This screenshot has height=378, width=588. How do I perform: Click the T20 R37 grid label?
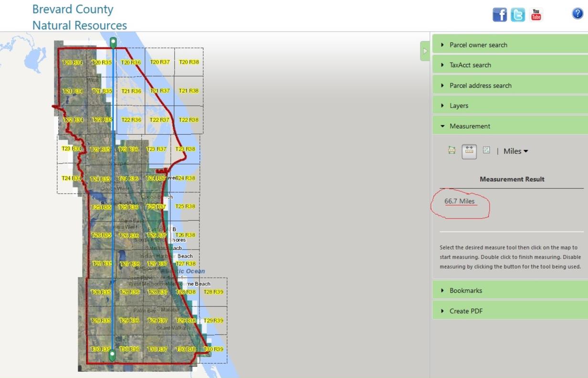[x=160, y=62]
